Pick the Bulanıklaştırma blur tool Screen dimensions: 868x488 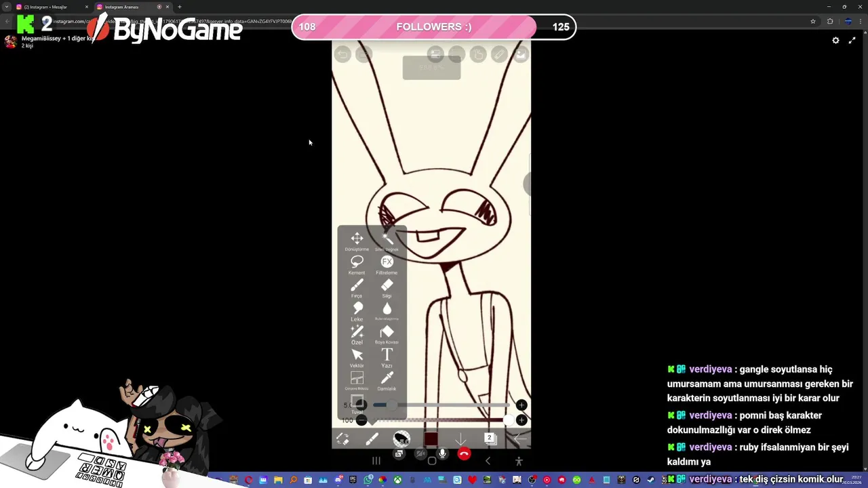pos(387,310)
